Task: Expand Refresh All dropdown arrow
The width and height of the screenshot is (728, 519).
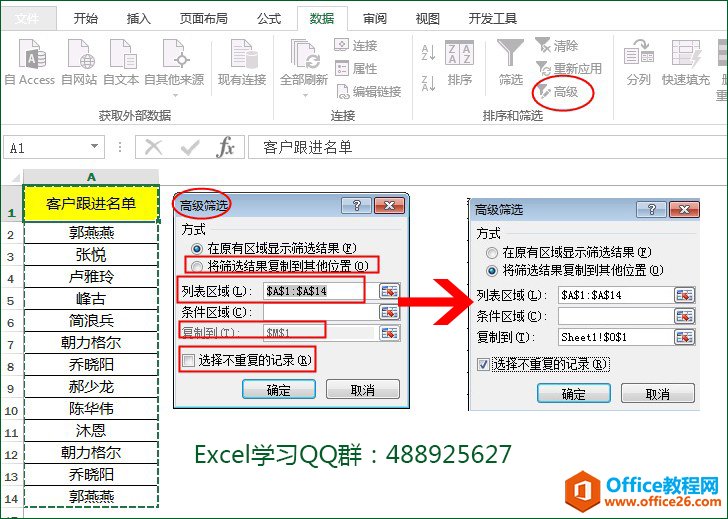Action: click(305, 95)
